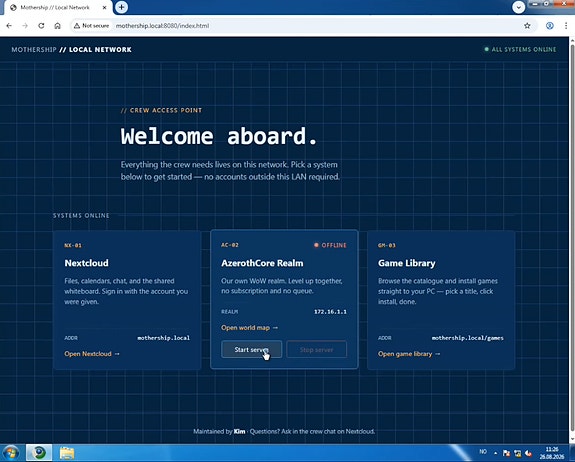Image resolution: width=575 pixels, height=462 pixels.
Task: Start the AzerothCore server
Action: (252, 349)
